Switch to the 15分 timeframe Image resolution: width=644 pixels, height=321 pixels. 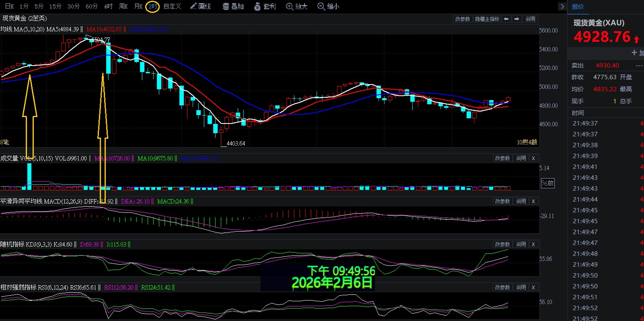tap(55, 6)
